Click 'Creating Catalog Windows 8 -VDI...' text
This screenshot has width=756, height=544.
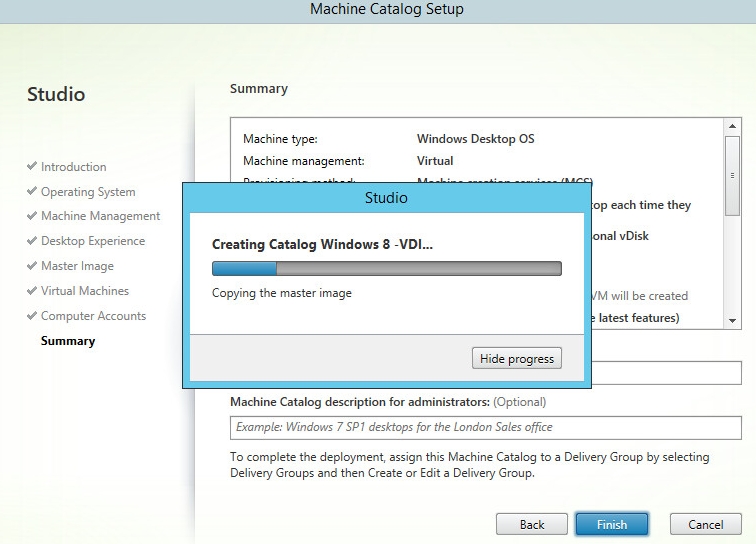click(322, 245)
